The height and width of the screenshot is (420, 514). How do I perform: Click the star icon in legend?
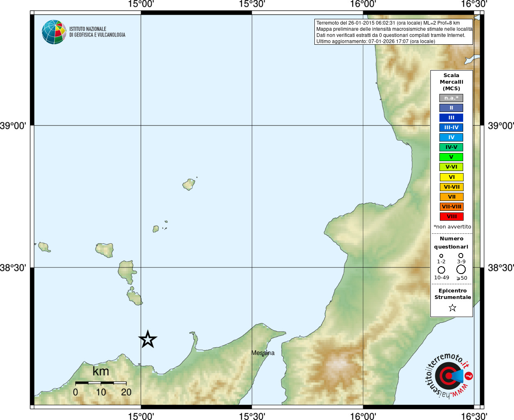(x=452, y=308)
